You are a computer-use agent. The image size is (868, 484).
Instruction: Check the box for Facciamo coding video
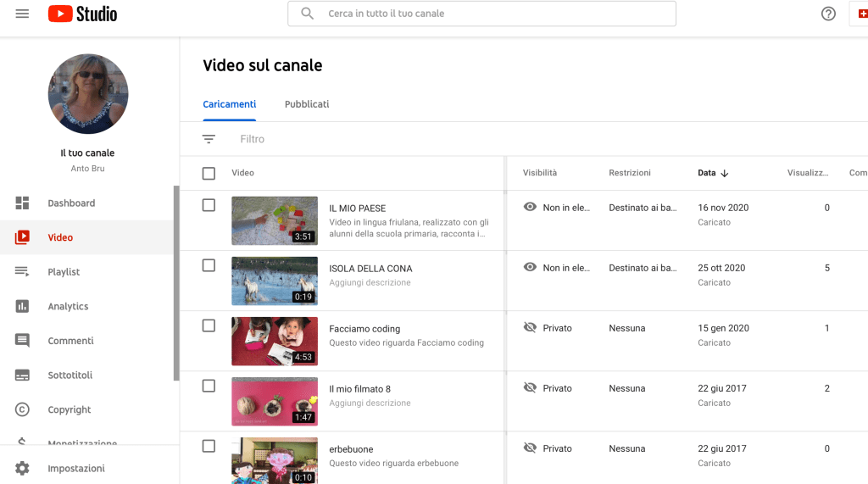209,325
